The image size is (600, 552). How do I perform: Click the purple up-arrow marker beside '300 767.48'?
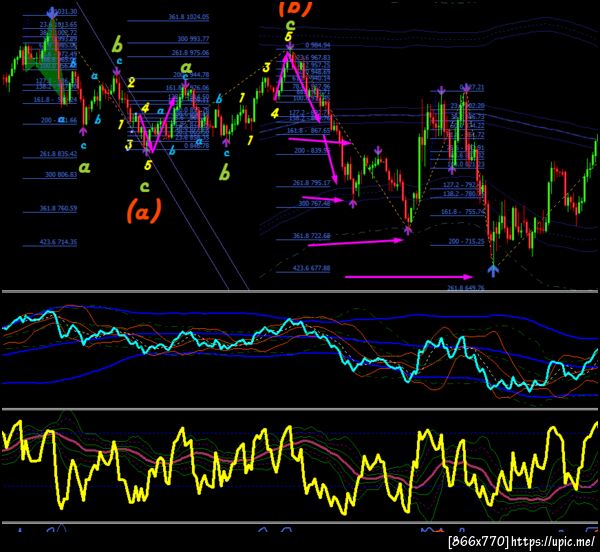(x=353, y=203)
